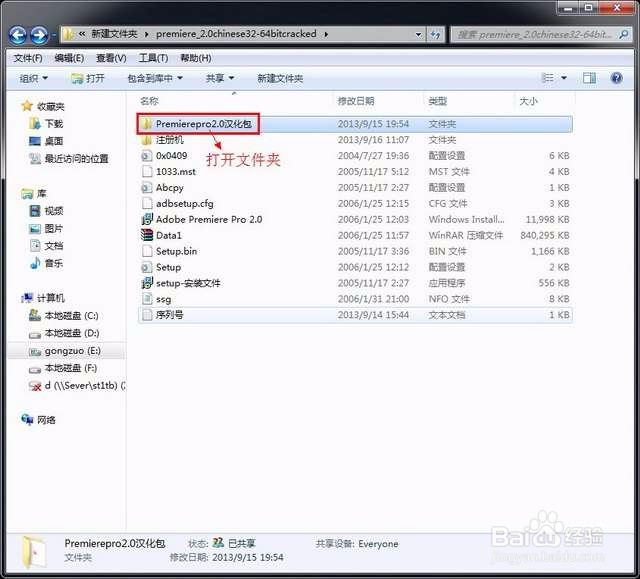The image size is (640, 579).
Task: Open the 工具(T) menu
Action: (153, 58)
